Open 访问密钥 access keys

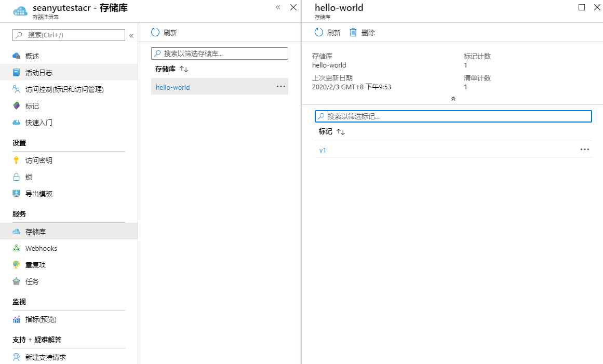pyautogui.click(x=39, y=160)
